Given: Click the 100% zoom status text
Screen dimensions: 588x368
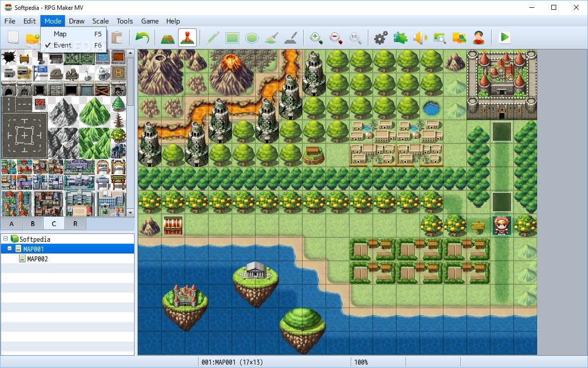Looking at the screenshot, I should [x=361, y=362].
